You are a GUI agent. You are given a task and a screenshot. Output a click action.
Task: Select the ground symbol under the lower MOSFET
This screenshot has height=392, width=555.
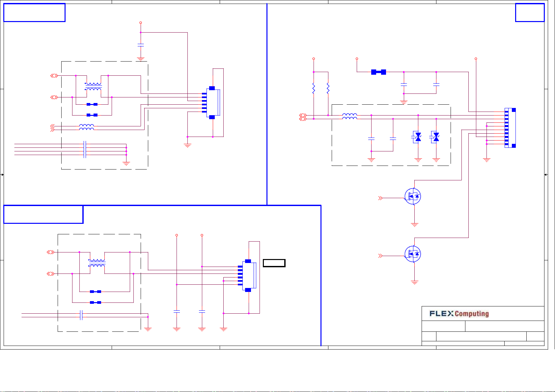pyautogui.click(x=414, y=282)
